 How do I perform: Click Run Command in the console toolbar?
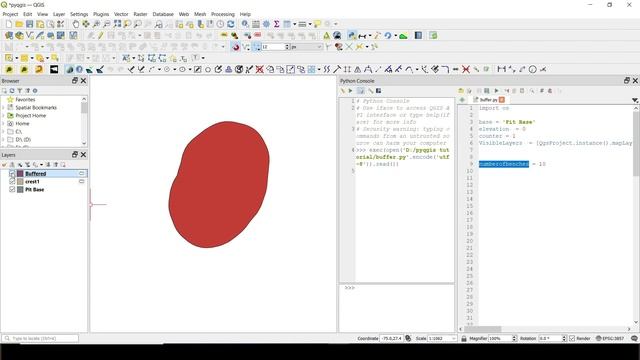pos(350,91)
